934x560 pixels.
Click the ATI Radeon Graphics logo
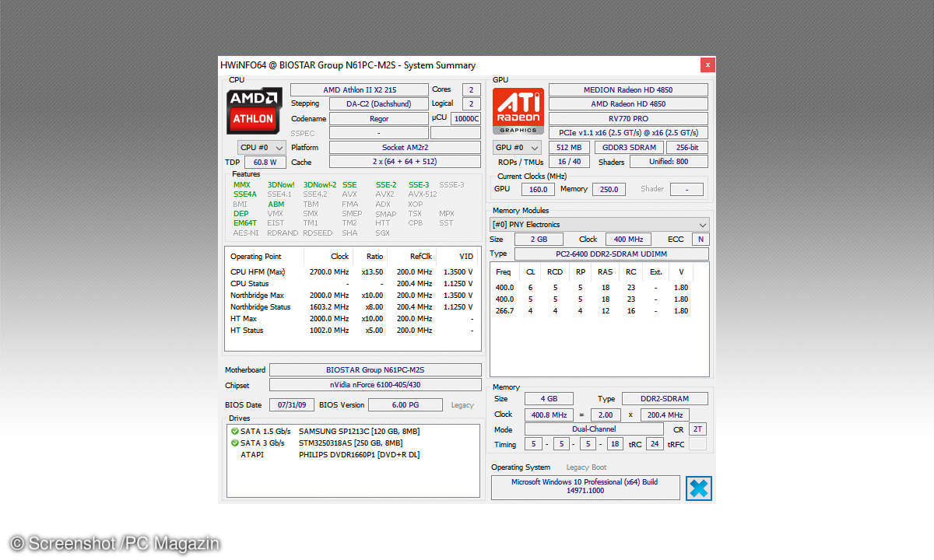(x=517, y=110)
